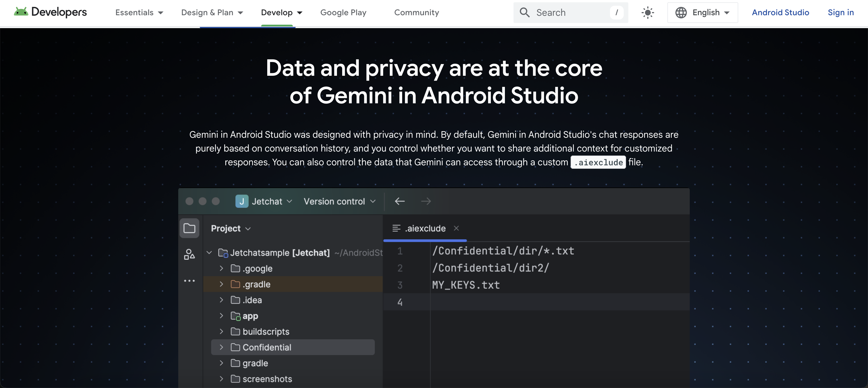The image size is (868, 388).
Task: Close the .aiexclude editor tab
Action: [x=456, y=228]
